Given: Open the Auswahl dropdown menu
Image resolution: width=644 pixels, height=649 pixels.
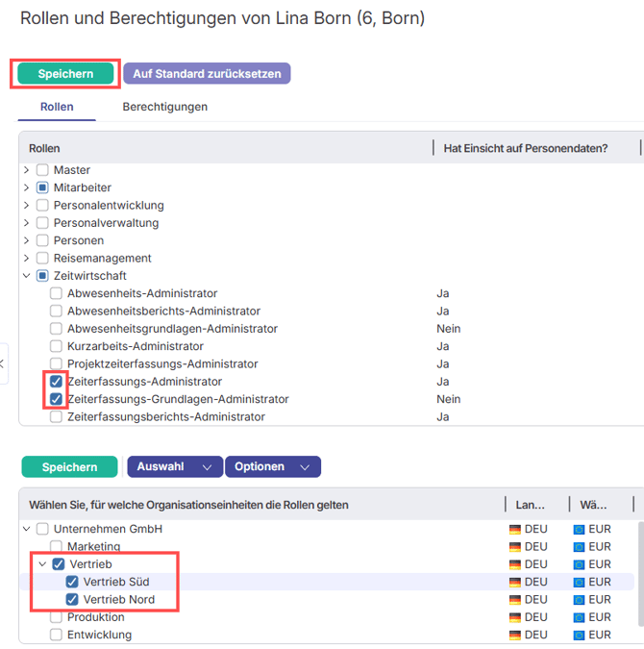Looking at the screenshot, I should click(x=174, y=466).
